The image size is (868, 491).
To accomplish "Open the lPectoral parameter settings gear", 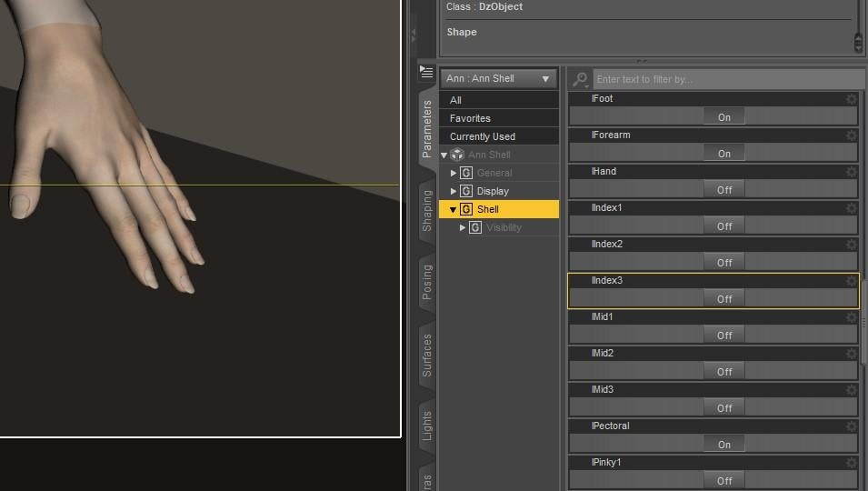I will (x=851, y=426).
